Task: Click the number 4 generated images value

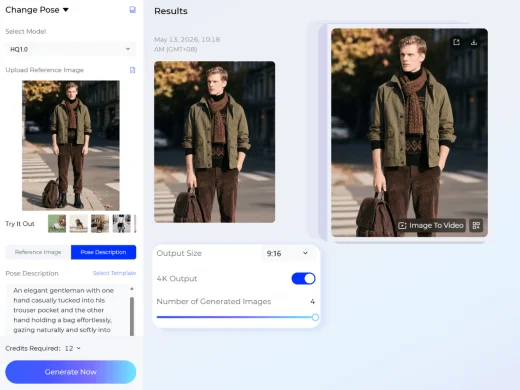Action: pos(312,301)
